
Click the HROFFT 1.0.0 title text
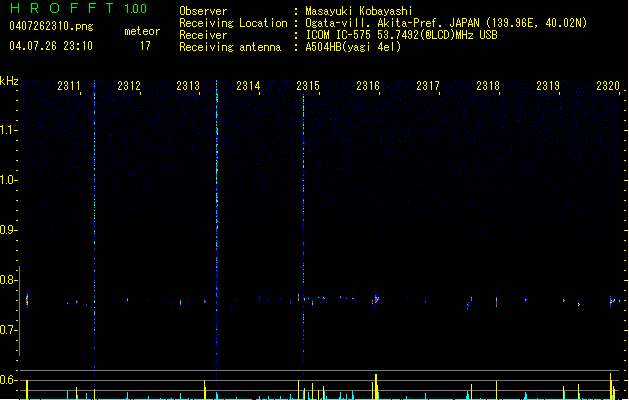point(78,8)
